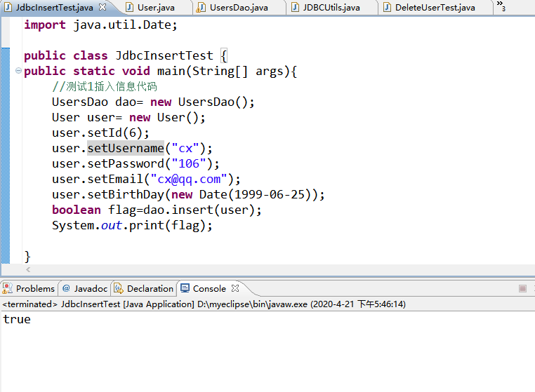This screenshot has height=392, width=535.
Task: Open the UsersDao.java editor tab
Action: coord(239,8)
